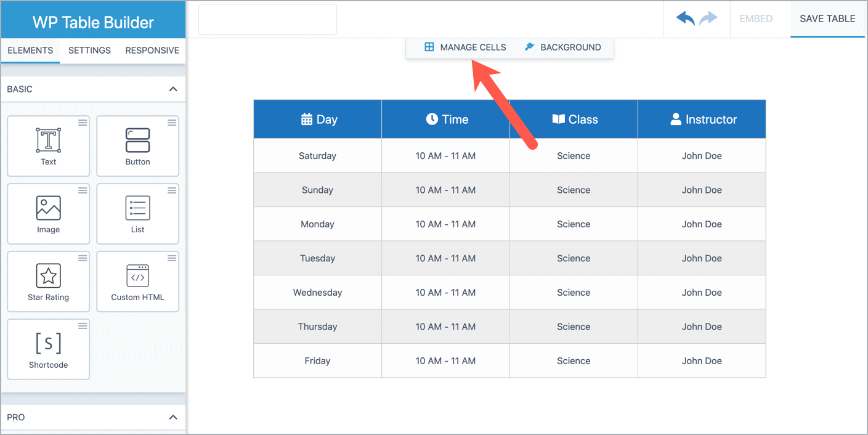Click the table name input field
The width and height of the screenshot is (868, 435).
[x=267, y=19]
